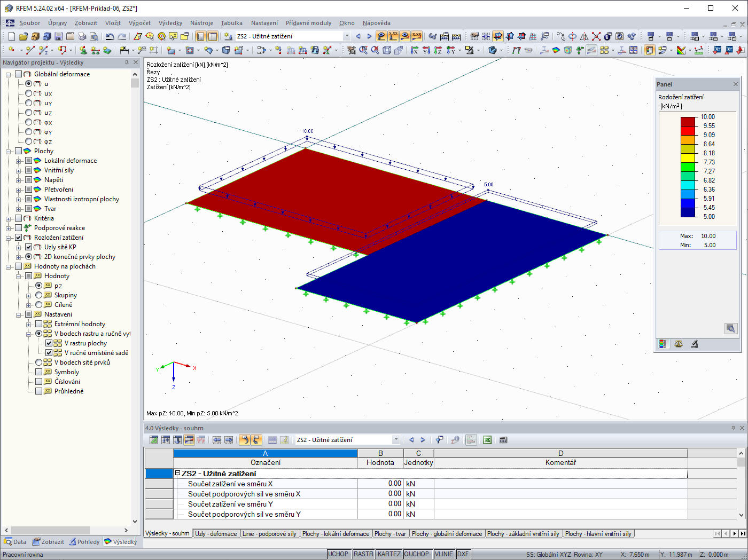The image size is (748, 560).
Task: Open the info icon in the top toolbar
Action: 608,36
